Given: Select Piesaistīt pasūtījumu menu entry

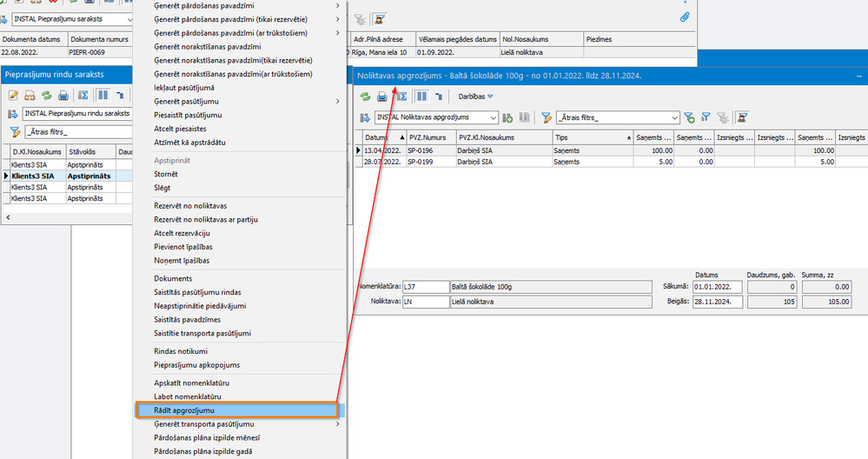Looking at the screenshot, I should click(x=188, y=115).
